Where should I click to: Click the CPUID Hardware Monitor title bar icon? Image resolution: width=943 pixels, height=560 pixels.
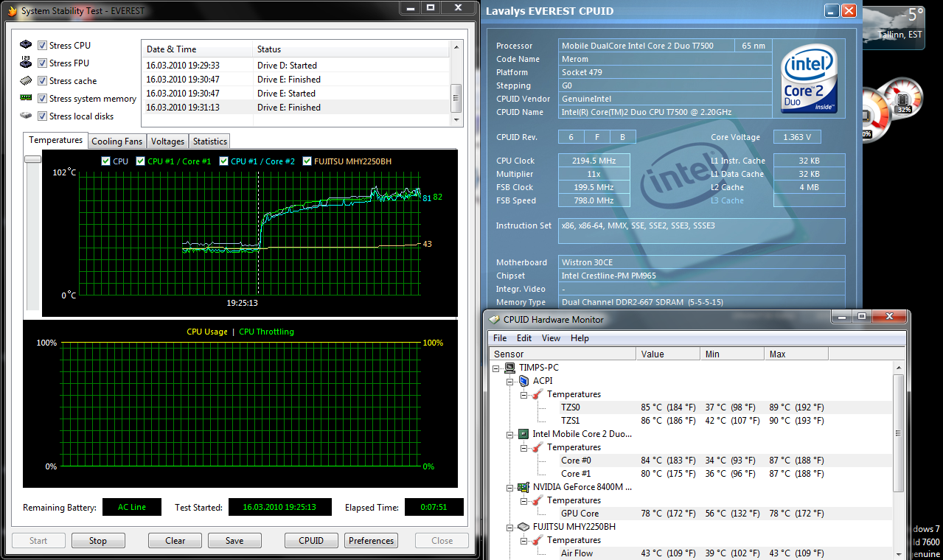[494, 319]
